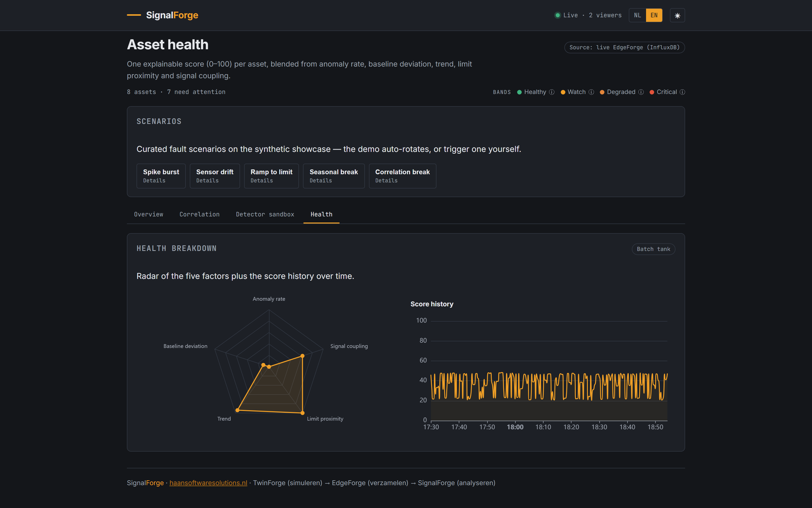This screenshot has height=508, width=812.
Task: Click the Batch tank asset chip
Action: [x=653, y=249]
